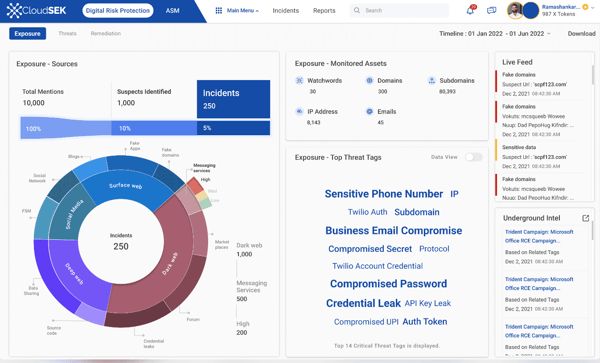Click the user profile avatar
This screenshot has width=600, height=363.
[x=515, y=10]
